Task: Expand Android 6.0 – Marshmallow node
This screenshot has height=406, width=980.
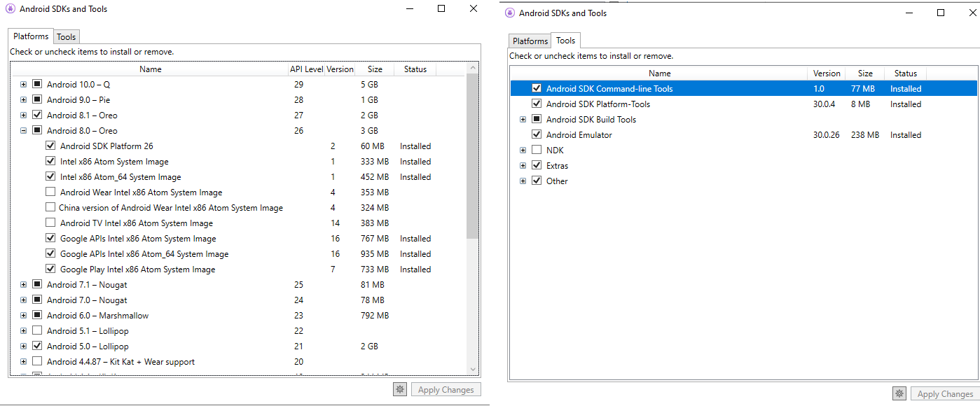Action: coord(24,316)
